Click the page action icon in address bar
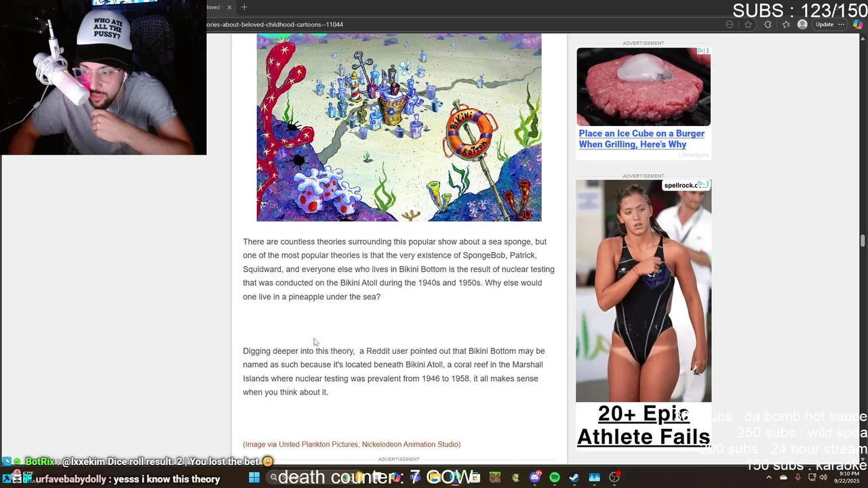 pos(730,24)
